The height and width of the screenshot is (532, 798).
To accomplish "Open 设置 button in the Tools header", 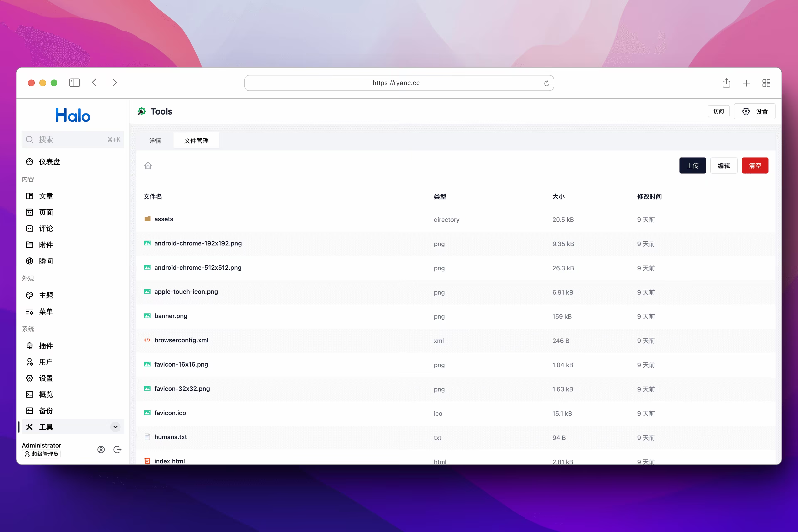I will (755, 112).
